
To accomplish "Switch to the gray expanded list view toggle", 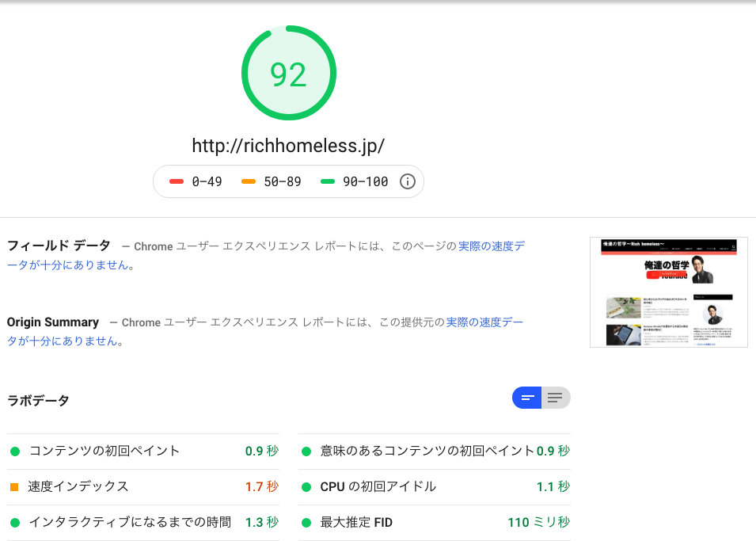I will [556, 398].
